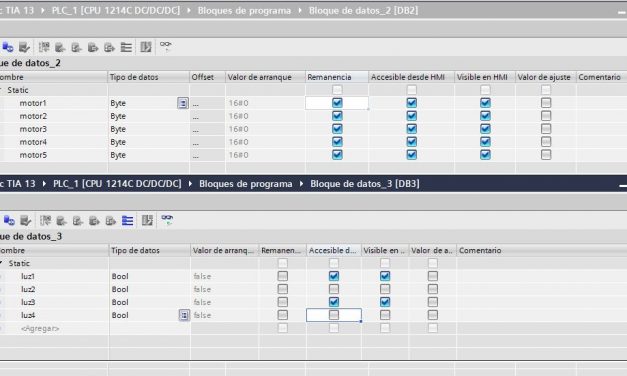This screenshot has height=376, width=627.
Task: Click Valor de ajuste column header in DB2
Action: pyautogui.click(x=546, y=77)
